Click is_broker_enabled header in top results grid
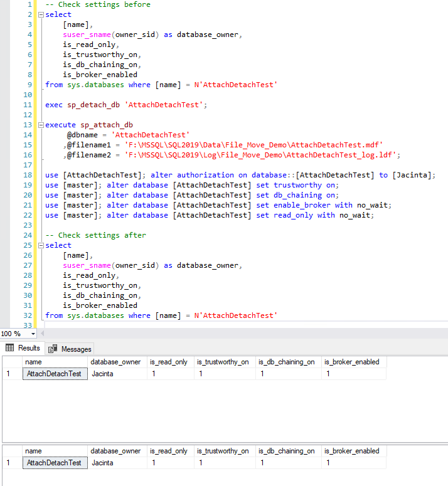The width and height of the screenshot is (448, 486). point(354,362)
